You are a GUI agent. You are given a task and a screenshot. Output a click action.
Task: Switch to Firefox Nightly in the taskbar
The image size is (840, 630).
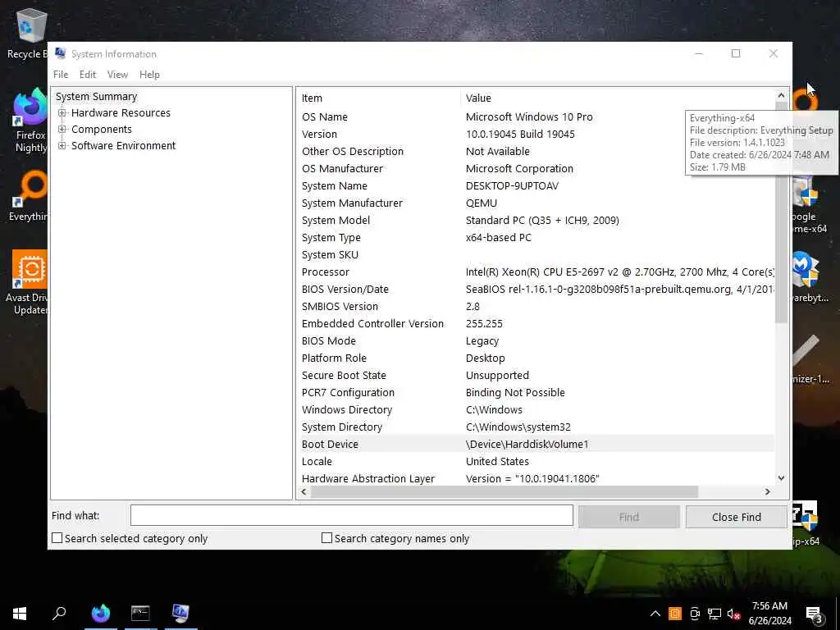click(101, 614)
